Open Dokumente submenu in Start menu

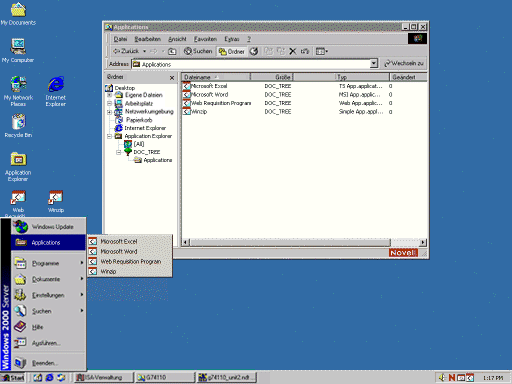[x=48, y=279]
